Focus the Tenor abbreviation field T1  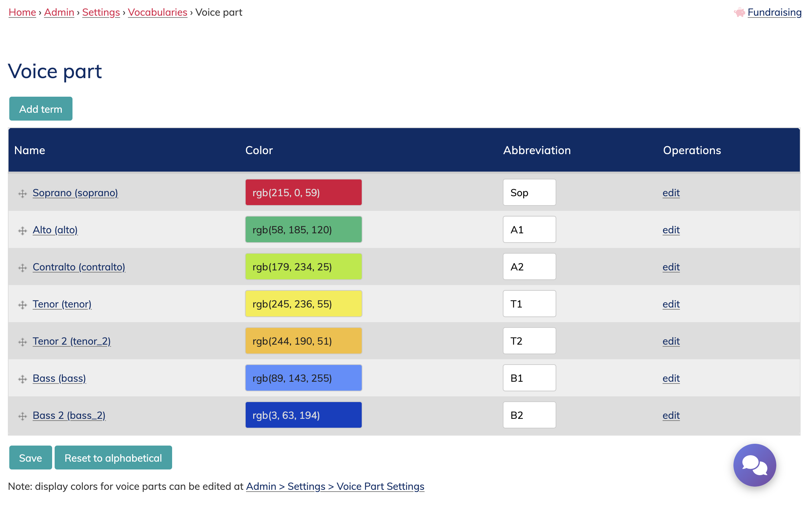529,304
